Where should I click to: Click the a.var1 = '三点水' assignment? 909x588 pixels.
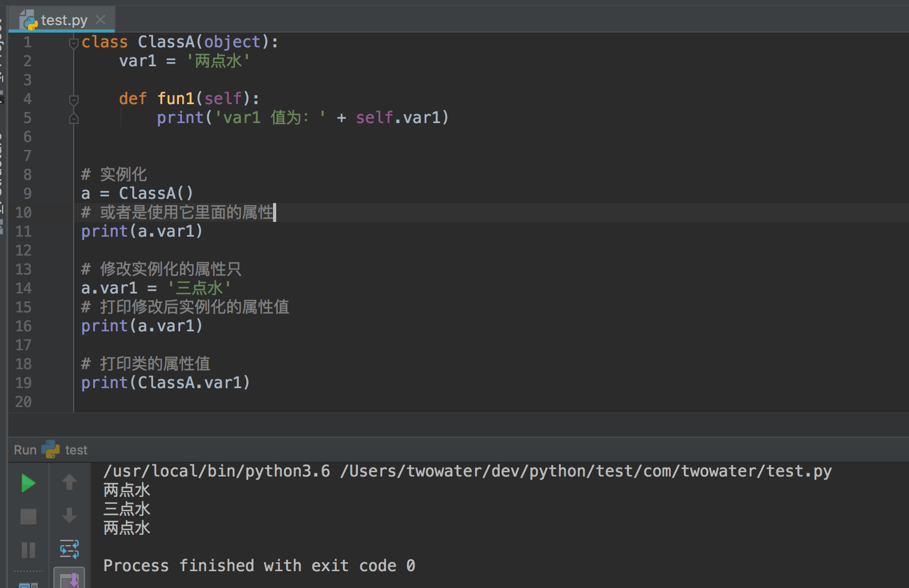click(156, 288)
